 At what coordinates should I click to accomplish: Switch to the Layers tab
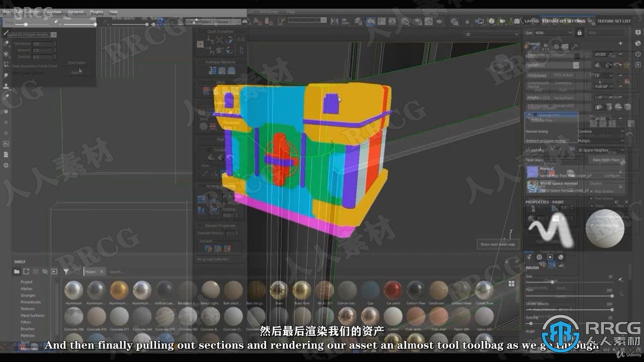click(532, 21)
